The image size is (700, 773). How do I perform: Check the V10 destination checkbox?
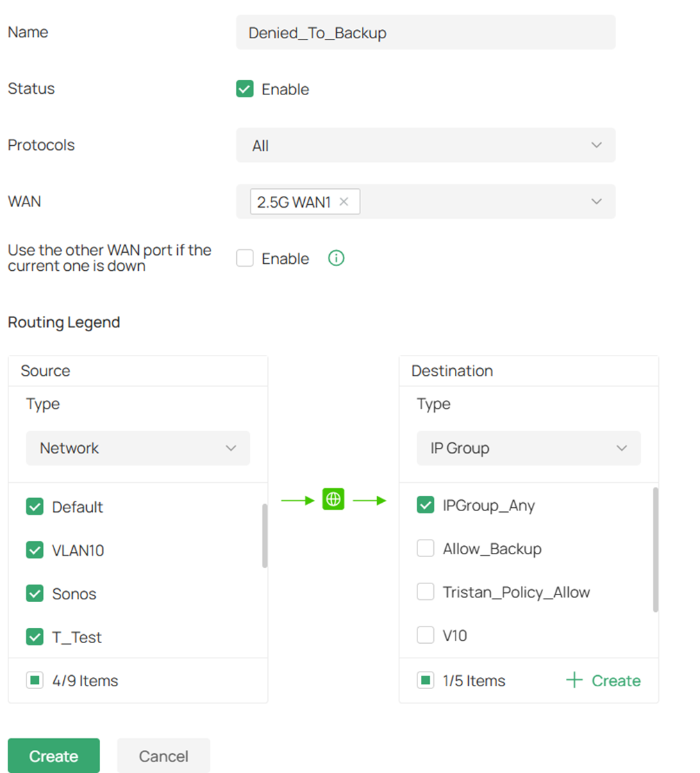(x=426, y=635)
